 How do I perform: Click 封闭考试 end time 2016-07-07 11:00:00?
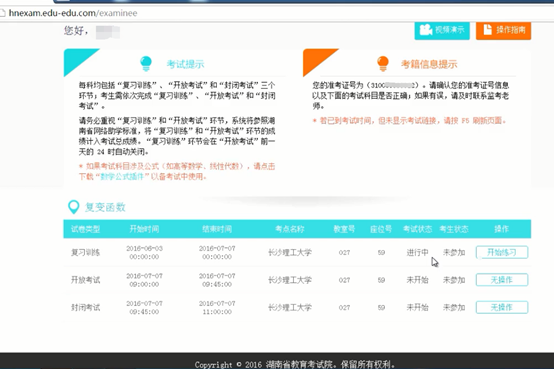217,308
